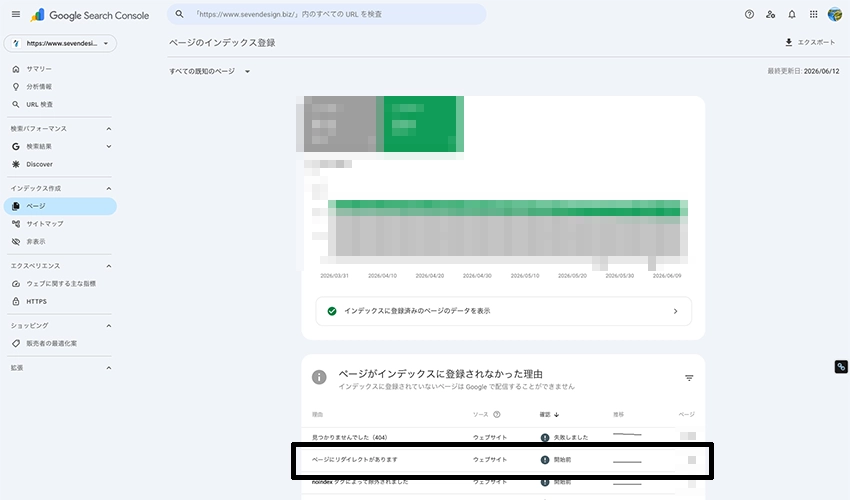Image resolution: width=850 pixels, height=500 pixels.
Task: Collapse the ショッピング section
Action: click(x=108, y=326)
